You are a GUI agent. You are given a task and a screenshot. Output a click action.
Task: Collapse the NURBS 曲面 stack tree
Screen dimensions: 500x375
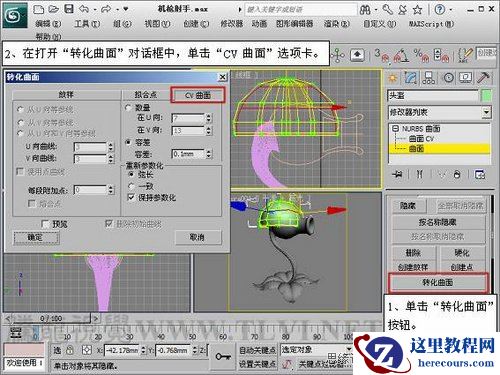tap(395, 128)
